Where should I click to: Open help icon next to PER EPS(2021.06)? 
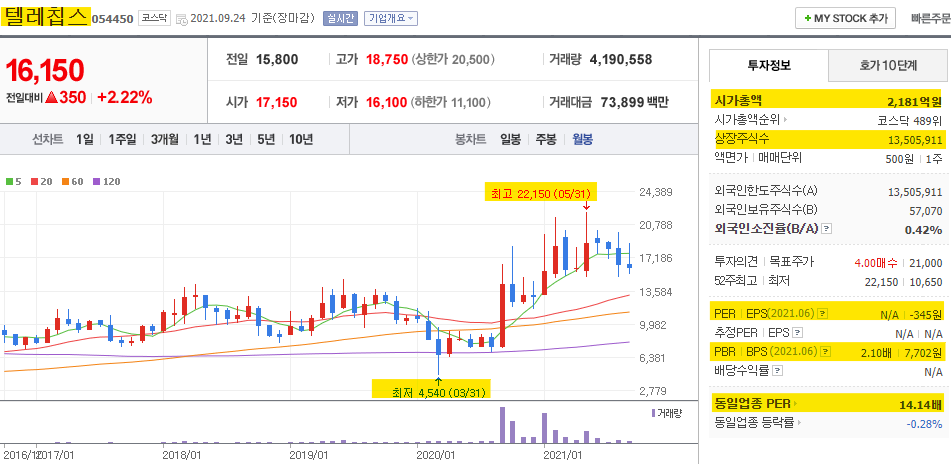pos(822,314)
